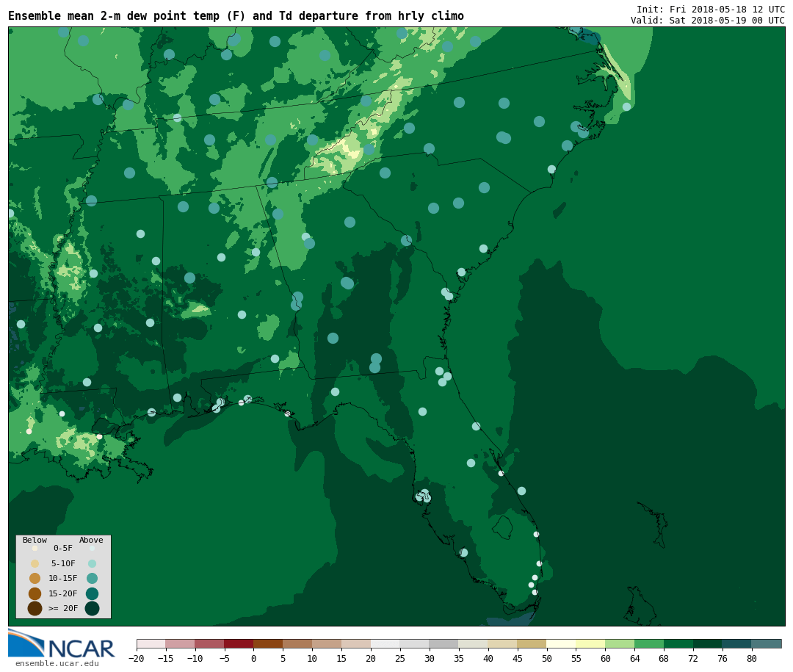Click the '0' colorbar tick label
This screenshot has height=672, width=793.
tap(254, 659)
